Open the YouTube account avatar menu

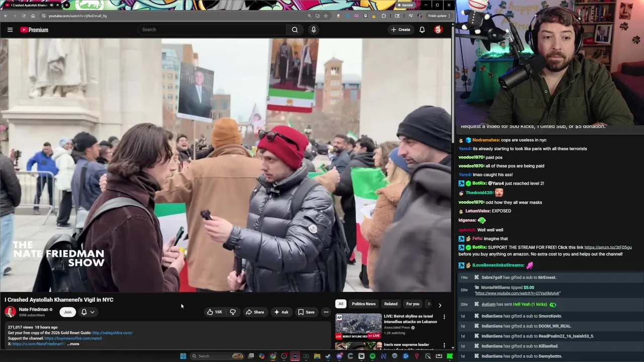(x=438, y=30)
